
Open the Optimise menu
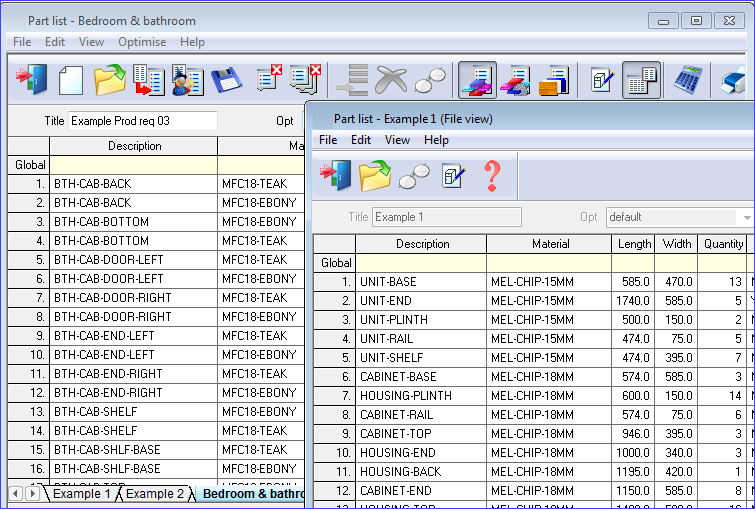point(142,42)
